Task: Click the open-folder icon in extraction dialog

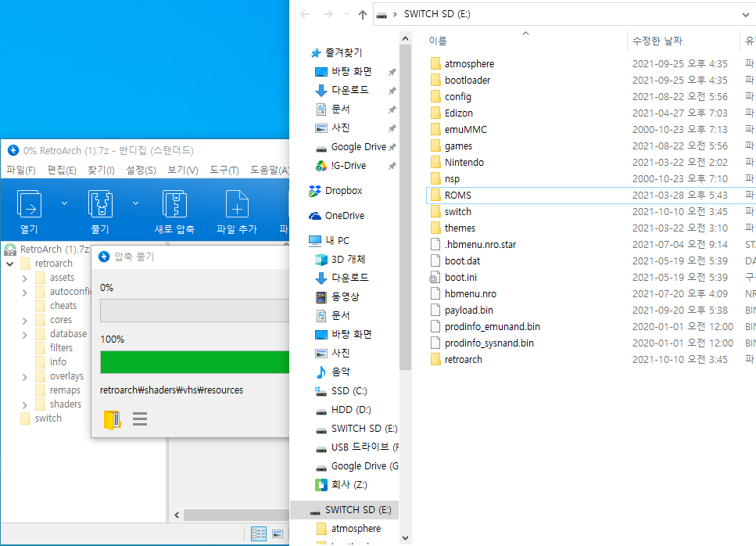Action: [113, 419]
